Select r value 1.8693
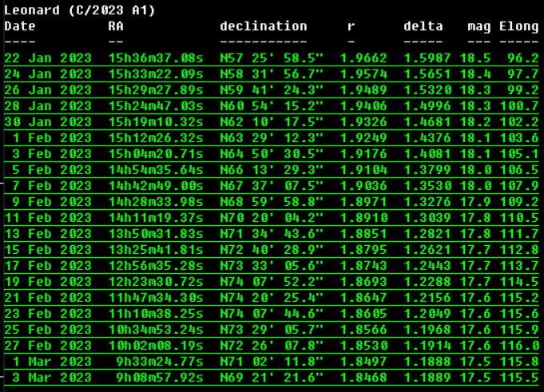The width and height of the screenshot is (544, 392). pyautogui.click(x=363, y=282)
